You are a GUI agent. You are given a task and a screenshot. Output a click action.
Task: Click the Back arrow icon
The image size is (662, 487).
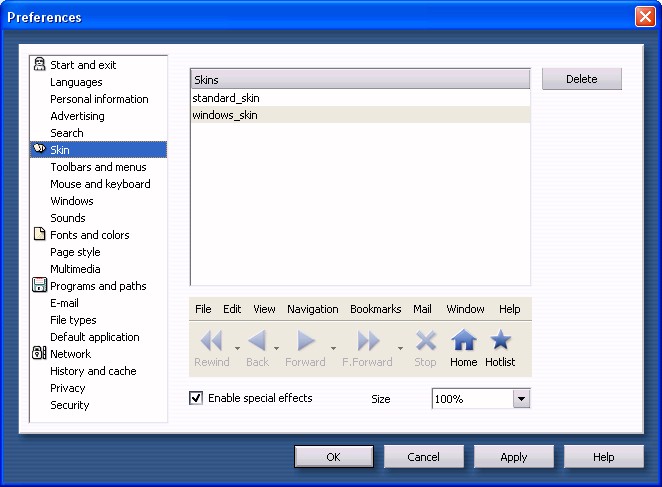(257, 341)
